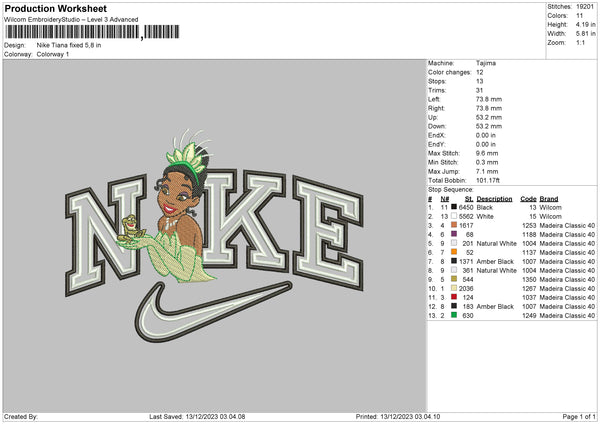Click the Total Bobbin value 101.17ft
Viewport: 600px width, 424px height.
click(x=488, y=180)
